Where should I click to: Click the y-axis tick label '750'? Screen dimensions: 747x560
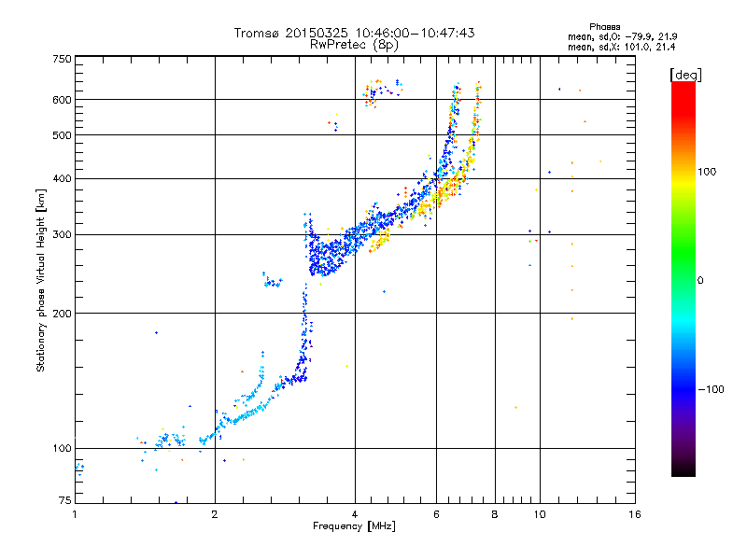tap(62, 59)
